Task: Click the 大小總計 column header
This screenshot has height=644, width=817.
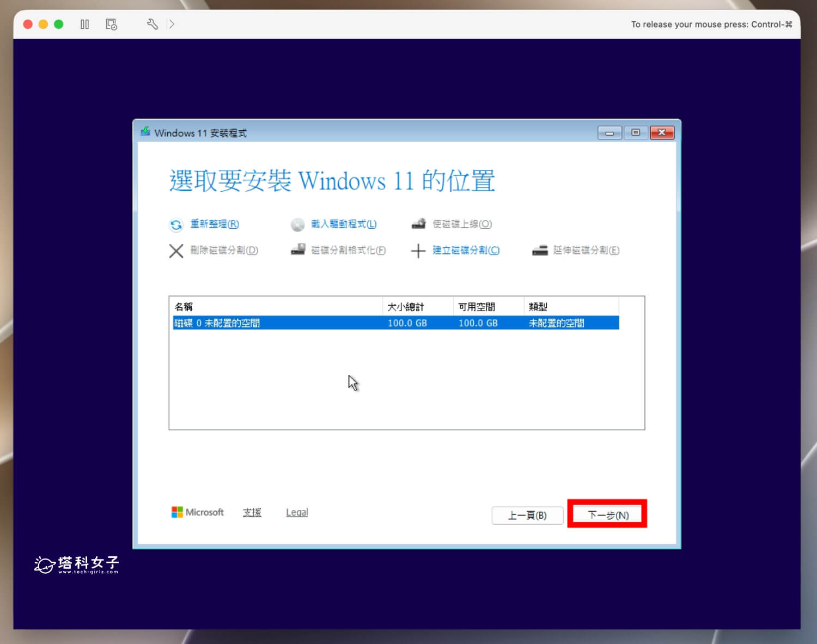Action: click(418, 307)
